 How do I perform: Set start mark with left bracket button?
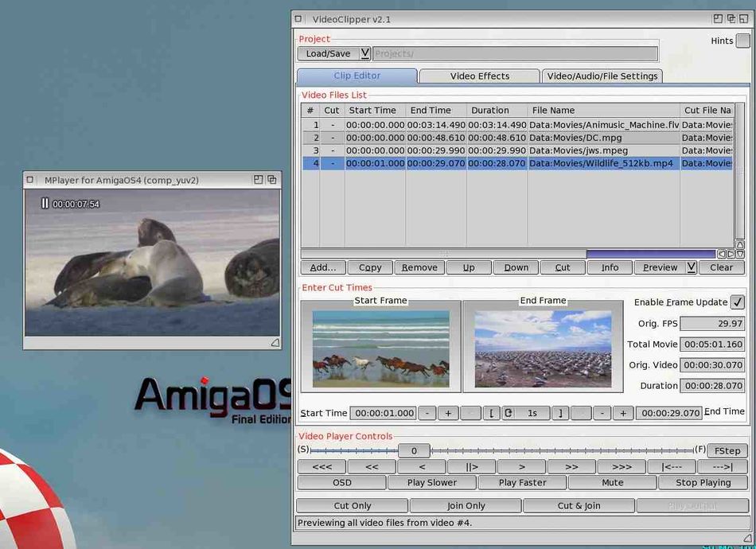[491, 413]
